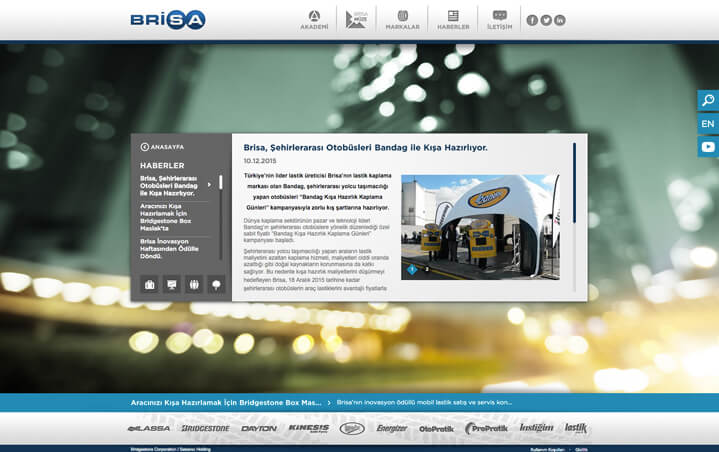Open the ProPratik brand logo
The width and height of the screenshot is (719, 452).
tap(486, 428)
